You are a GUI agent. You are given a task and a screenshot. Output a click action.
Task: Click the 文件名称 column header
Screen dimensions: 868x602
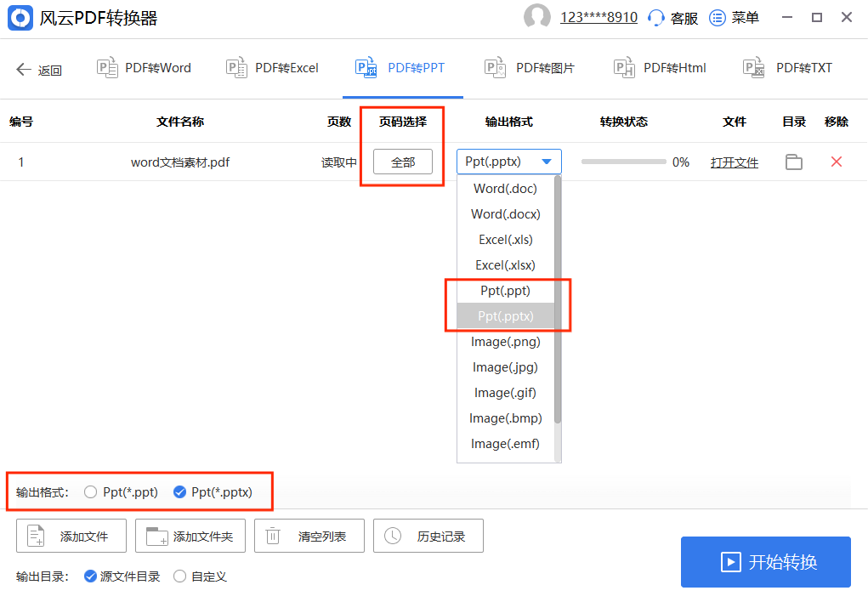pos(180,122)
